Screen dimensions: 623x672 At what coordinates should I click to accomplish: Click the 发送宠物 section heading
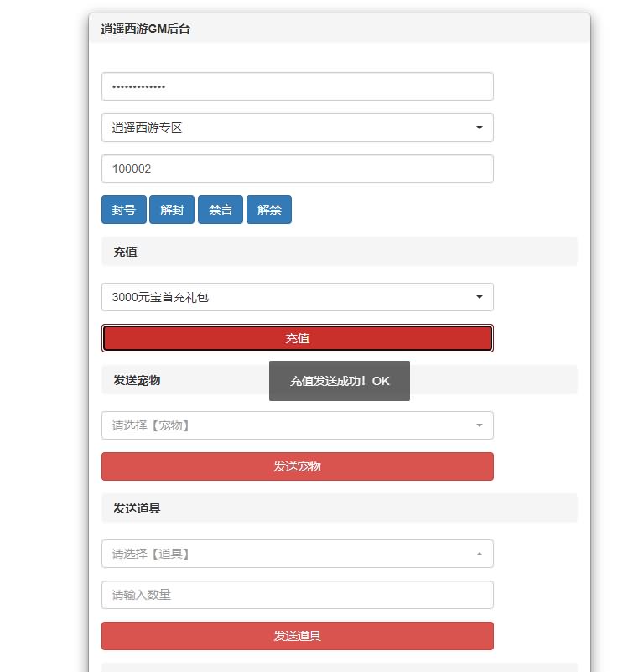(x=137, y=380)
